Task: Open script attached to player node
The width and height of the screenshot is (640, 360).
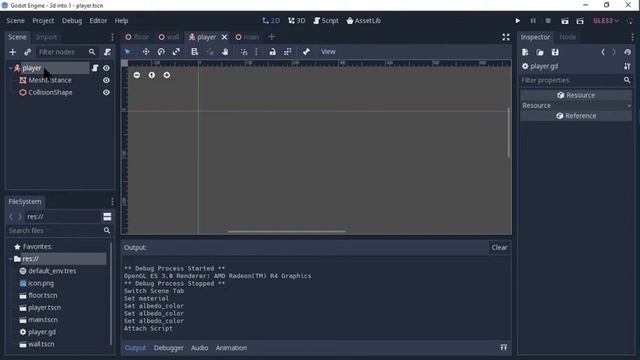Action: click(95, 68)
